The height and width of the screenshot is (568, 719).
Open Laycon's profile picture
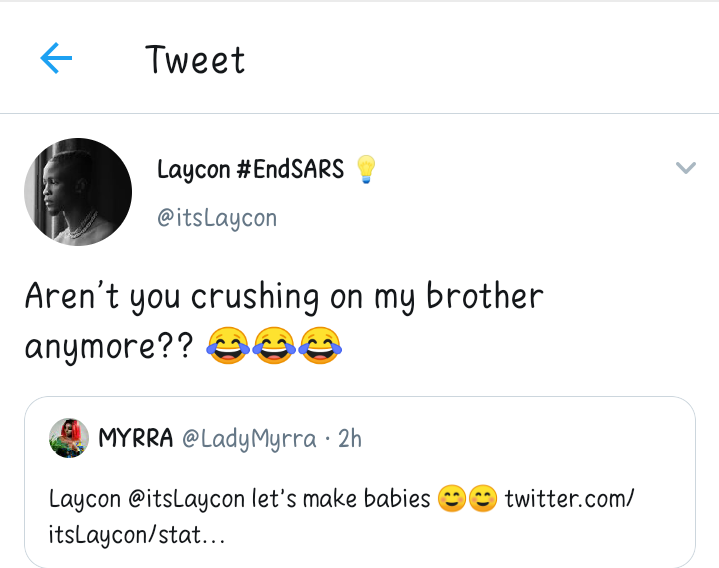78,192
